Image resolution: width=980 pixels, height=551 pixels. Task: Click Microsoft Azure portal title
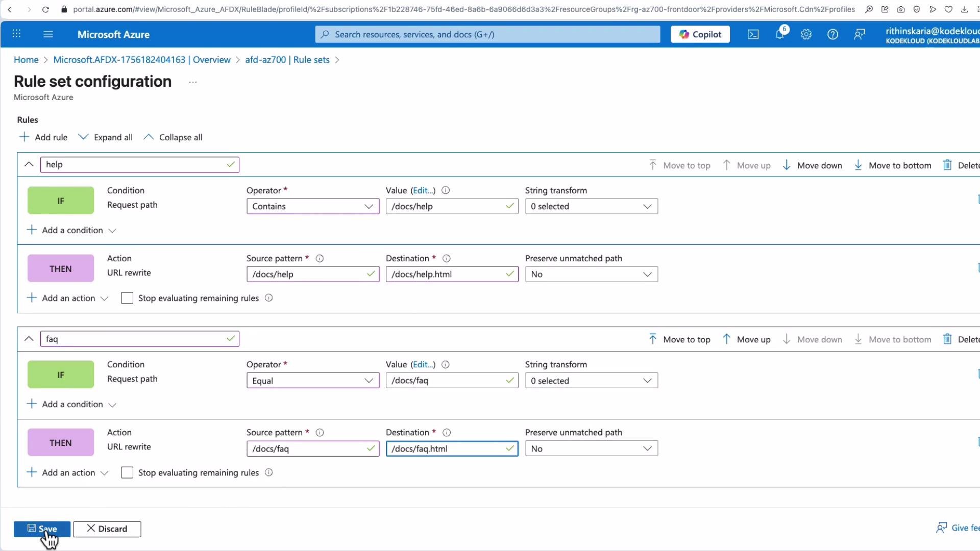(113, 34)
